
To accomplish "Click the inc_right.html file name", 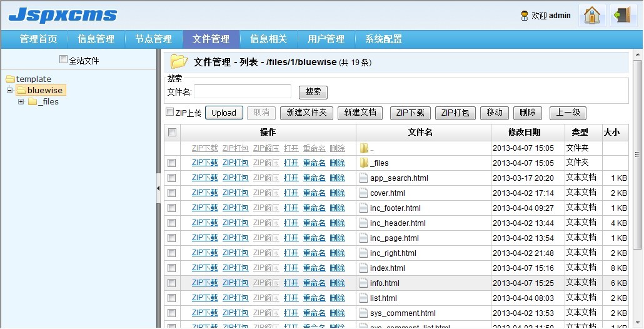I will coord(393,253).
